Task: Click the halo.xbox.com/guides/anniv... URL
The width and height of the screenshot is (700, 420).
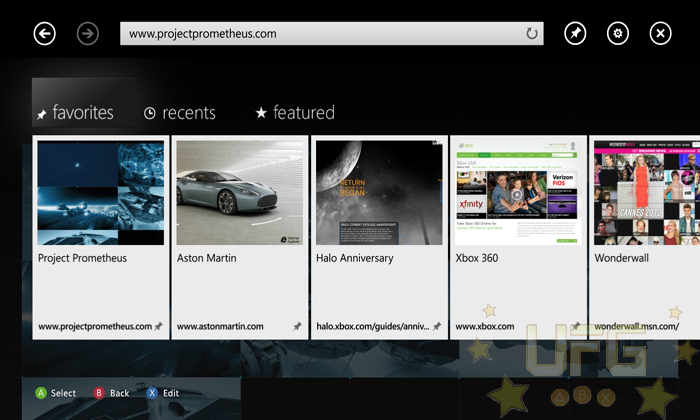Action: pos(373,326)
